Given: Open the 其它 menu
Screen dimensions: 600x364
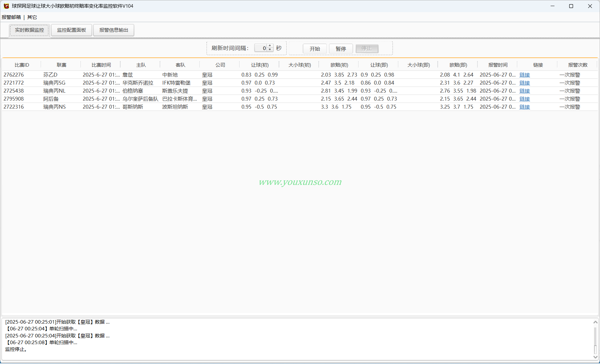Looking at the screenshot, I should click(x=32, y=17).
